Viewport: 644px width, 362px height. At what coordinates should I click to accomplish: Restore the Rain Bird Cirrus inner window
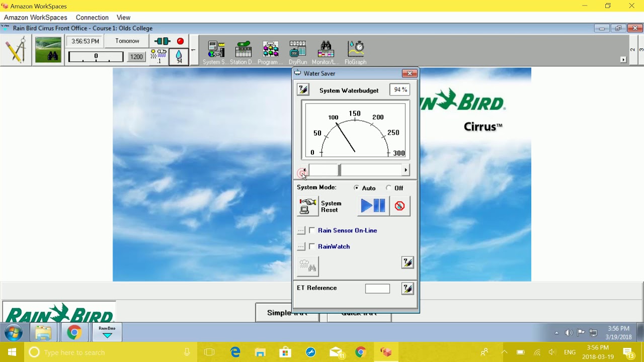618,28
